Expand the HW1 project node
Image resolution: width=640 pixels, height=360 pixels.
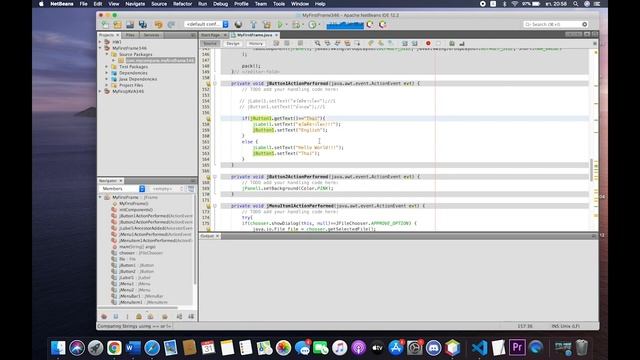100,42
